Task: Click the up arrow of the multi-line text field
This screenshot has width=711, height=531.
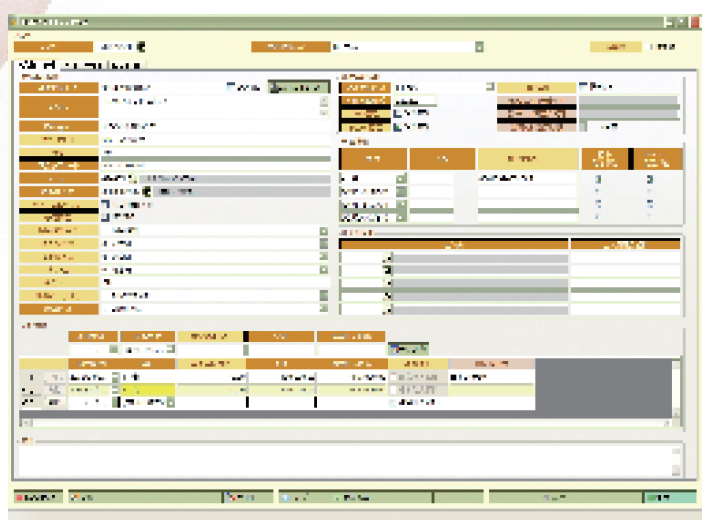Action: pyautogui.click(x=323, y=100)
